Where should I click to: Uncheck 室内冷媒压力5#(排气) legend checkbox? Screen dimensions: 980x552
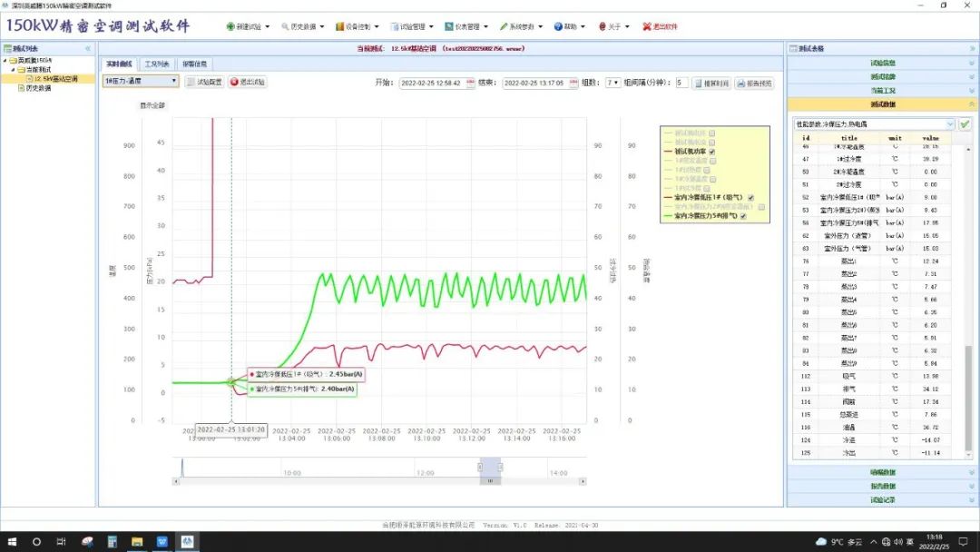click(743, 216)
